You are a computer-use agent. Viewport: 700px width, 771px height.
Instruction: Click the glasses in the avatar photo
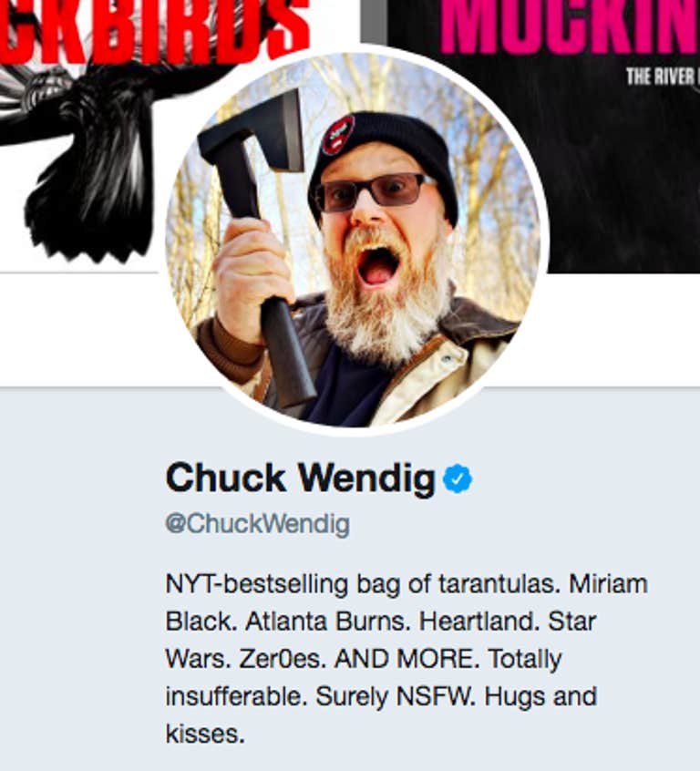(x=374, y=191)
